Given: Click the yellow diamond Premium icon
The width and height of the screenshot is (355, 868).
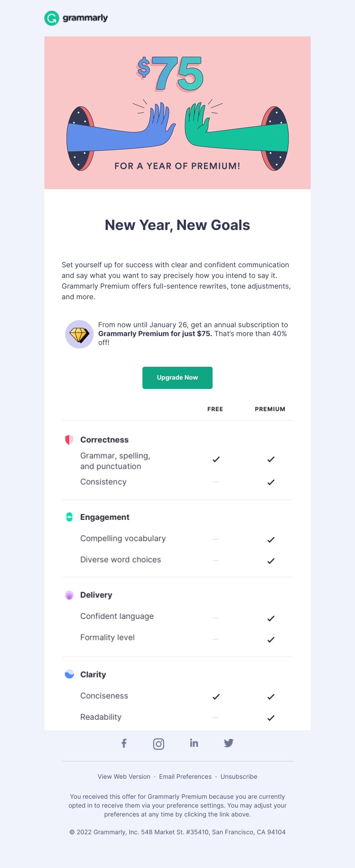Looking at the screenshot, I should click(x=79, y=334).
